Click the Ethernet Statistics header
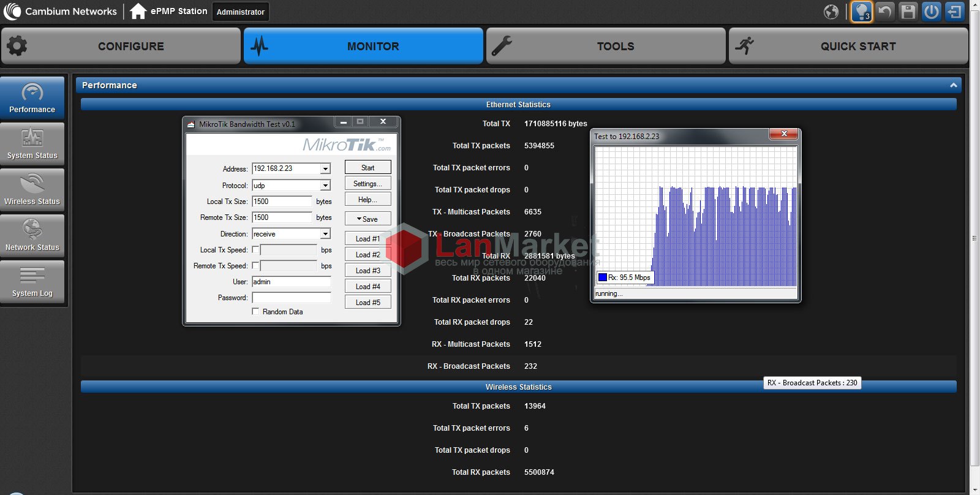This screenshot has height=495, width=980. tap(518, 105)
